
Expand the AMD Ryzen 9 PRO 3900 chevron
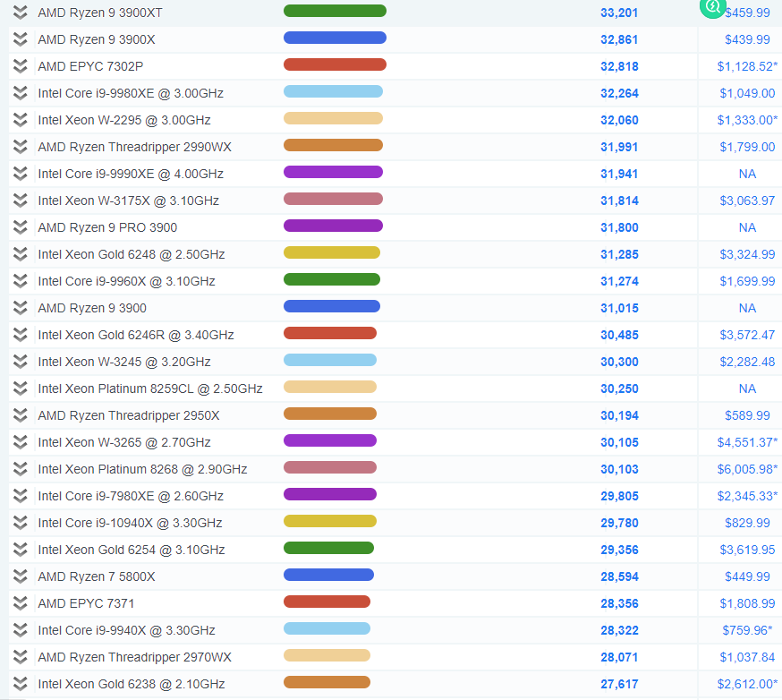(20, 227)
